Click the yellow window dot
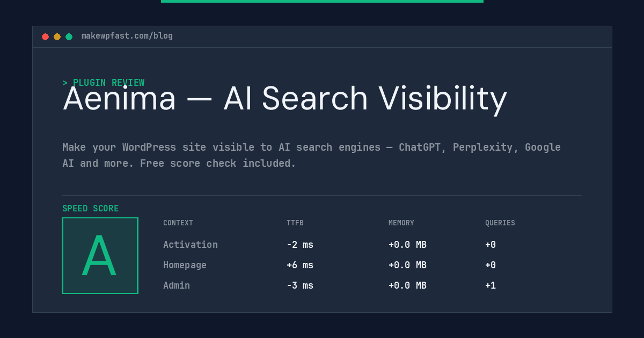 (57, 36)
